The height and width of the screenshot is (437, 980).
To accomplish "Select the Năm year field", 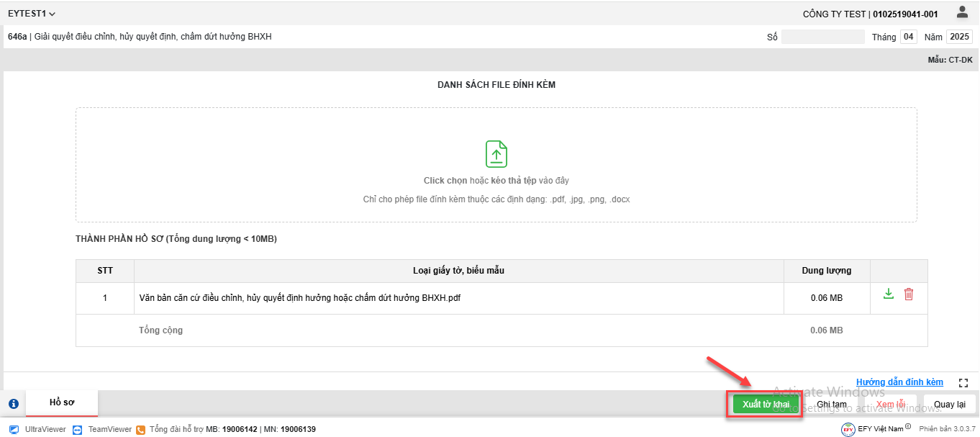I will 958,37.
